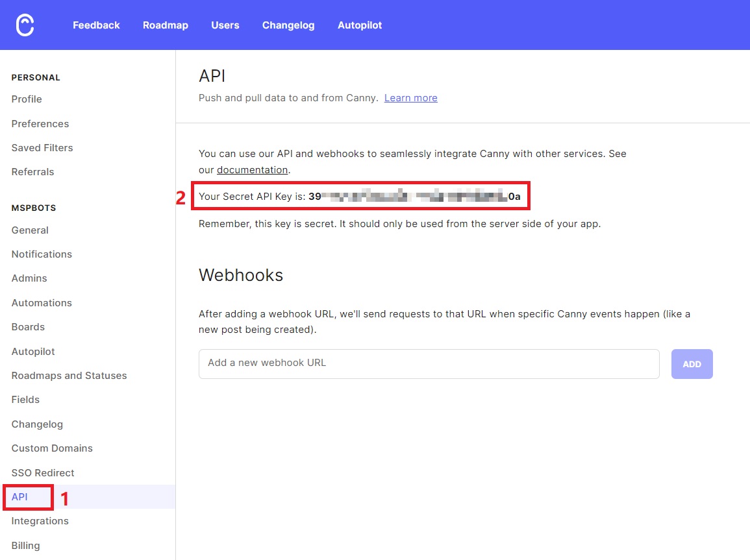750x560 pixels.
Task: Select Billing in the sidebar
Action: click(x=25, y=546)
